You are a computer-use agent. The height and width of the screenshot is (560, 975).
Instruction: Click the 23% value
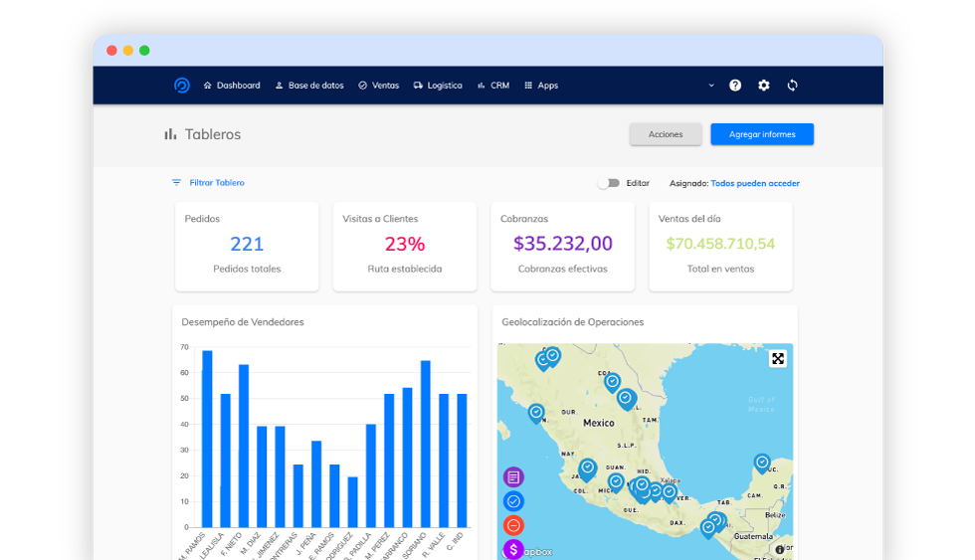tap(405, 244)
